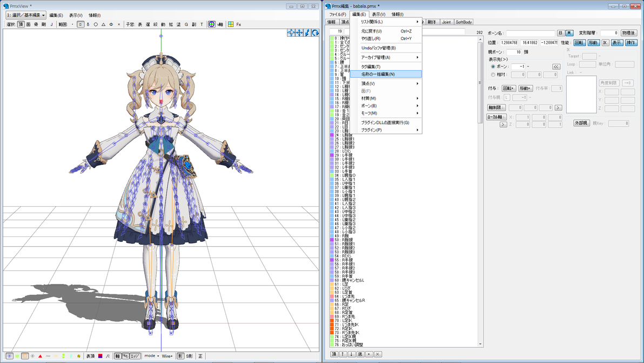Click the bone list vertical scrollbar
Image resolution: width=644 pixels, height=363 pixels.
click(x=480, y=192)
